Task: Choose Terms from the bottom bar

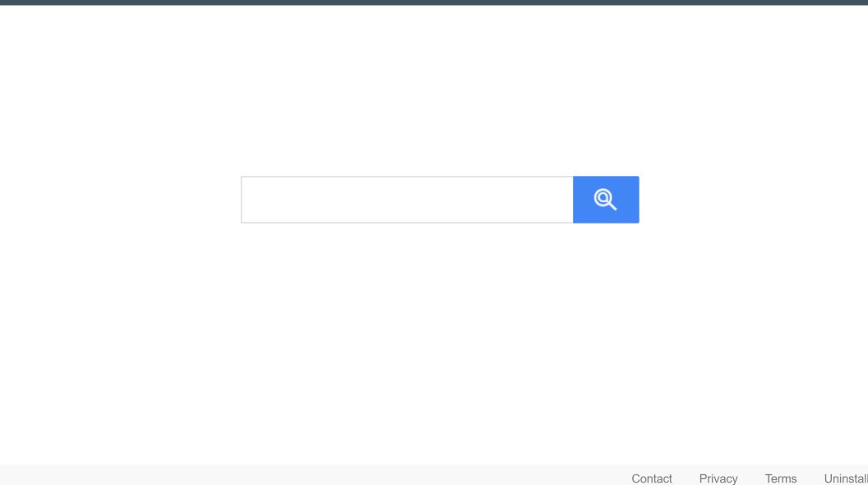Action: pos(781,478)
